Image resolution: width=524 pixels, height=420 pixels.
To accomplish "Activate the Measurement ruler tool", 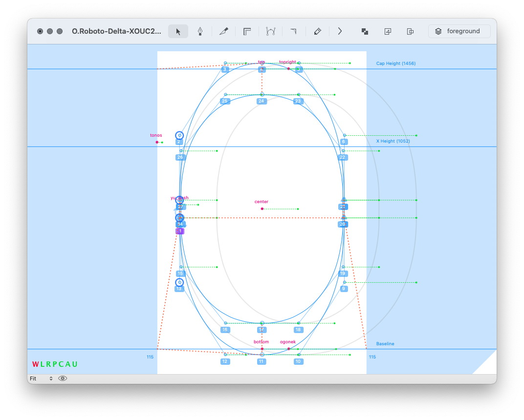I will 247,31.
